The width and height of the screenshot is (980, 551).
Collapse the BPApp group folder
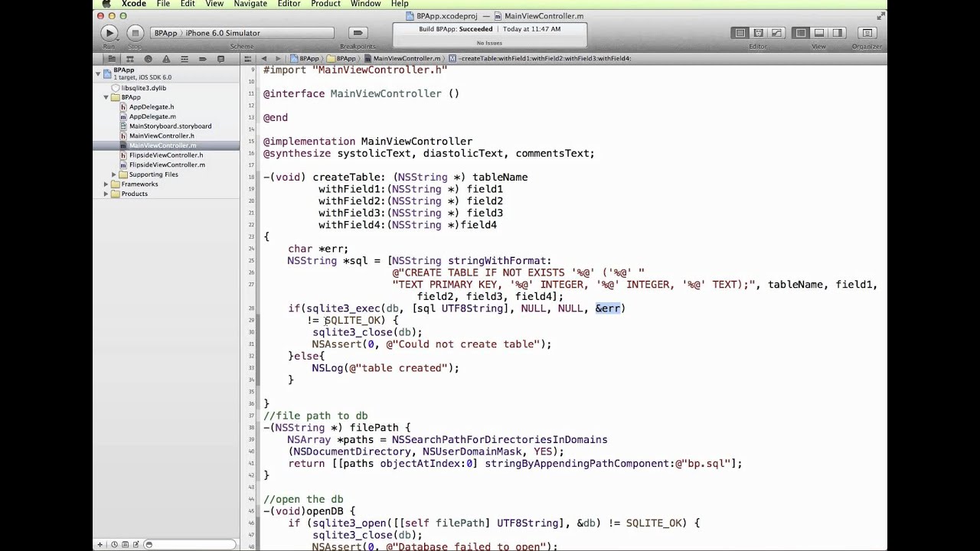[106, 98]
